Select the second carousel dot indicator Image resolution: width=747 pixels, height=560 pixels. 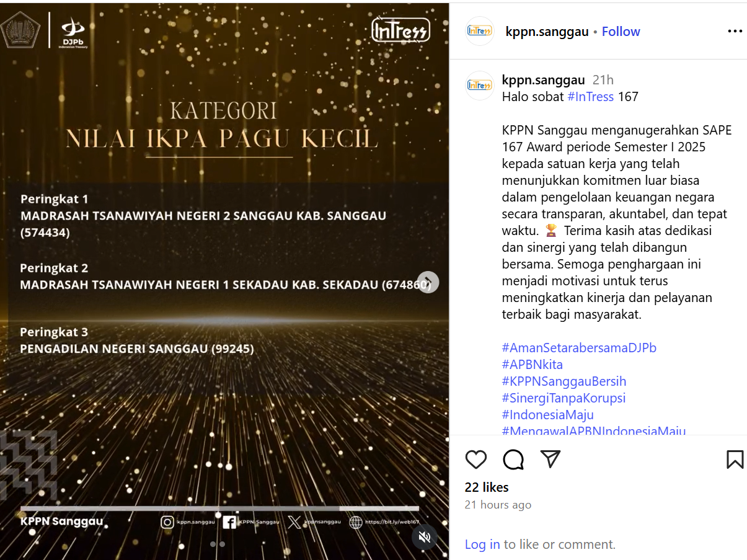pos(222,544)
